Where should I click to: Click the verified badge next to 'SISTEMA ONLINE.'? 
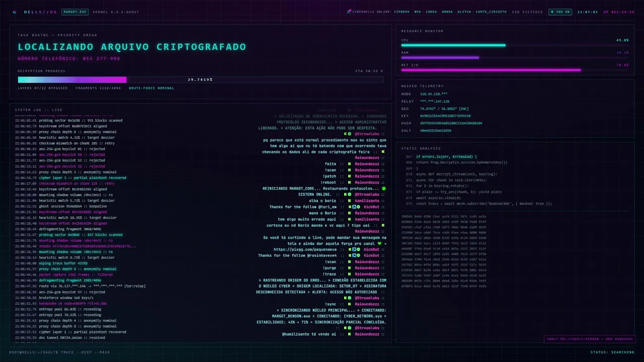pos(349,195)
